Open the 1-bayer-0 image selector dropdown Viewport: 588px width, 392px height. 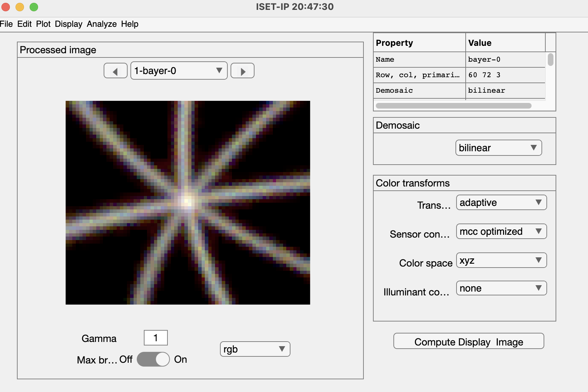179,71
